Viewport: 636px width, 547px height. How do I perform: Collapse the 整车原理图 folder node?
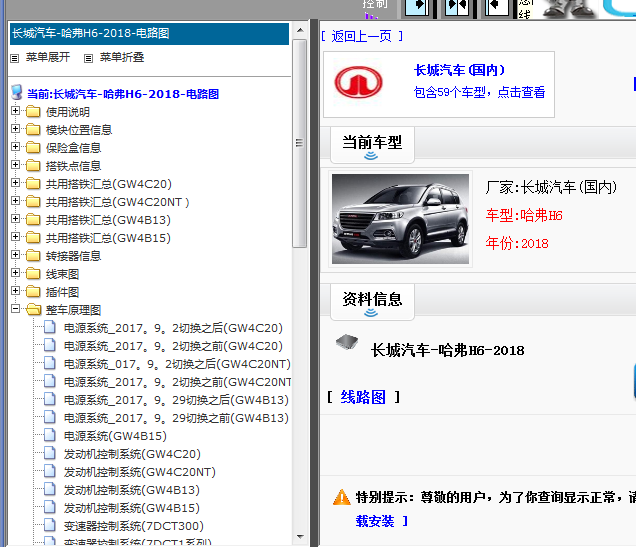point(15,309)
